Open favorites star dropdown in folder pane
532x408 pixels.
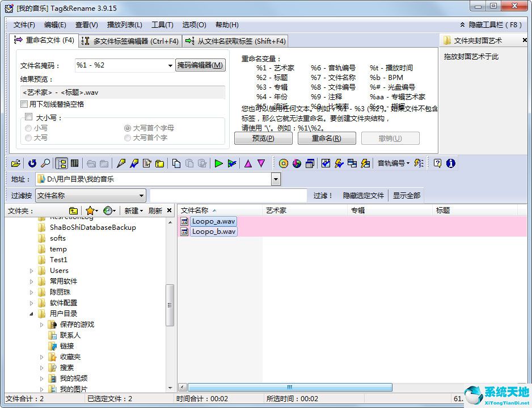pos(92,211)
